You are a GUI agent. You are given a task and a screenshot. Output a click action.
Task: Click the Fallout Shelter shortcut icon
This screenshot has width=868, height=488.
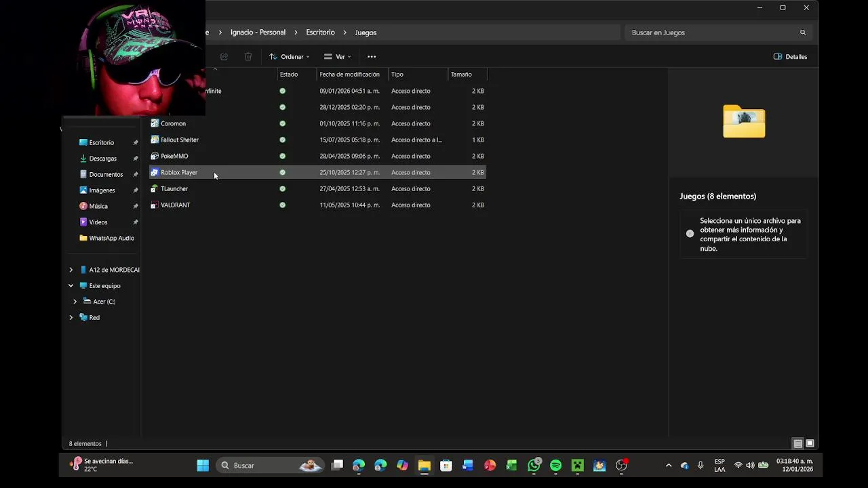(x=155, y=140)
